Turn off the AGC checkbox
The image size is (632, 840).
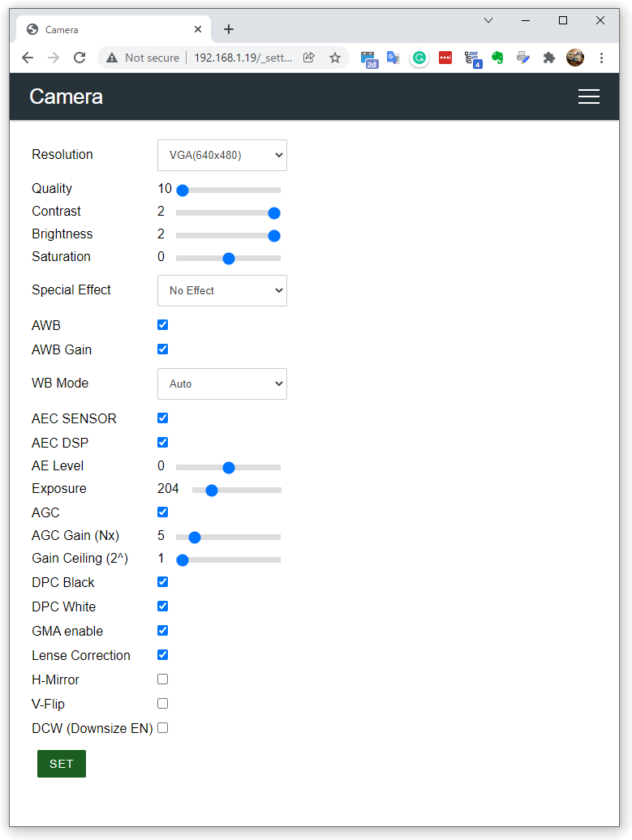pos(162,512)
